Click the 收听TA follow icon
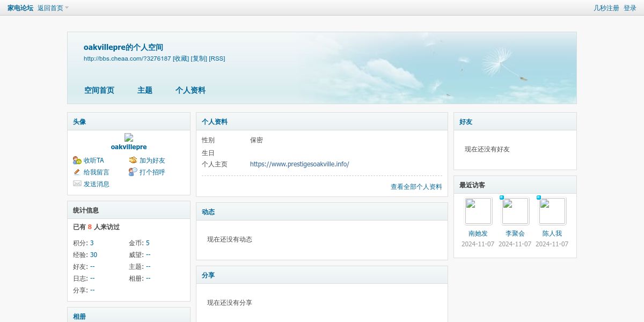644x322 pixels. click(x=77, y=160)
